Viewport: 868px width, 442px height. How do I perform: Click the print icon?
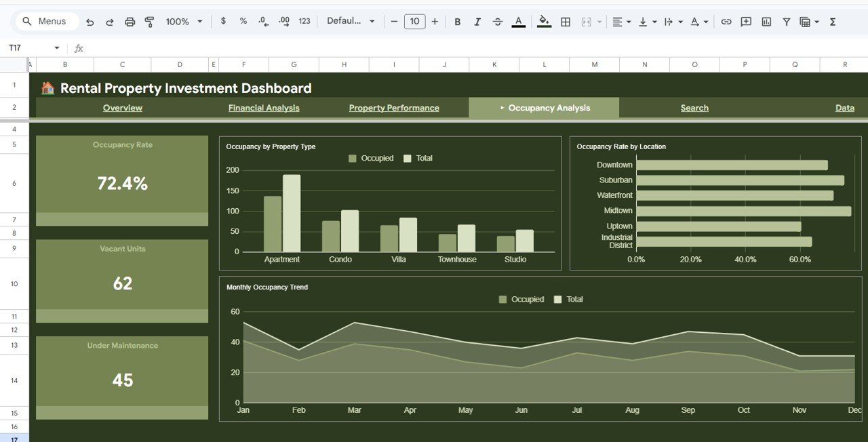click(x=130, y=21)
